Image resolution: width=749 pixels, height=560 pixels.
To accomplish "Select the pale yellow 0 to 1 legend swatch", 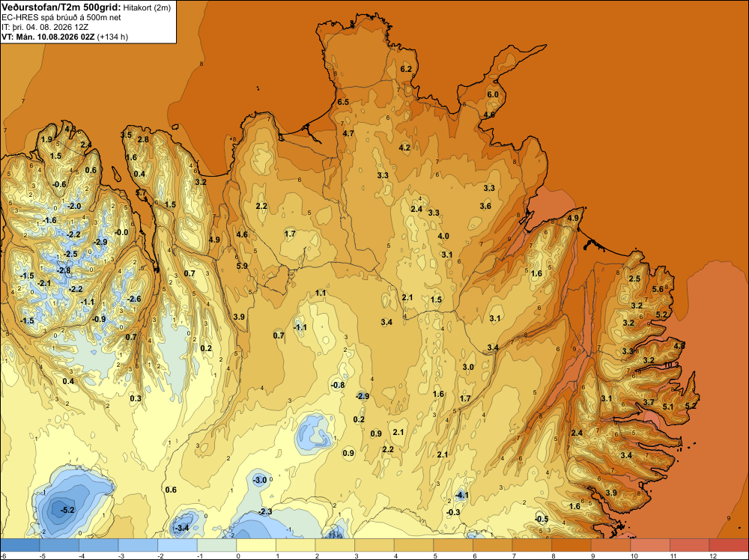I will pos(256,545).
